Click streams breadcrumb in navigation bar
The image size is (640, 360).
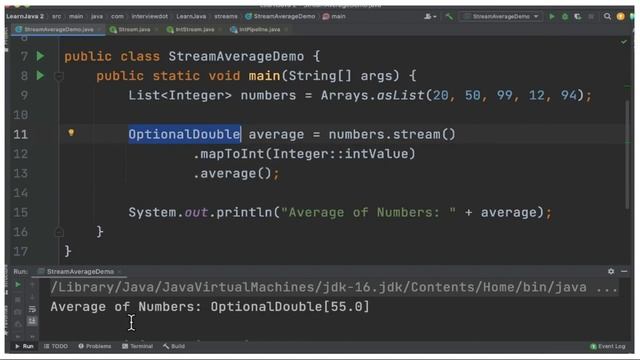pyautogui.click(x=226, y=16)
